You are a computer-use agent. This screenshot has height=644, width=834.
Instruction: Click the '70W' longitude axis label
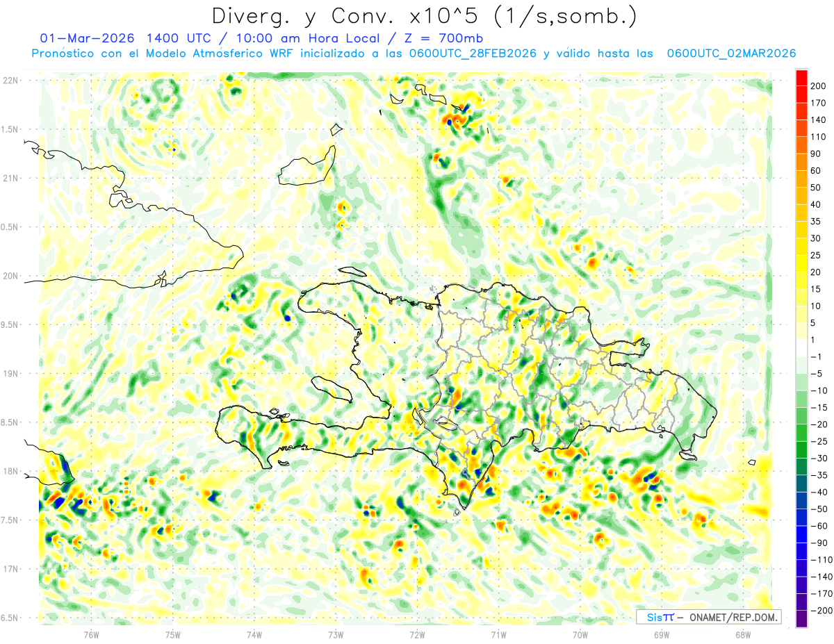click(580, 634)
